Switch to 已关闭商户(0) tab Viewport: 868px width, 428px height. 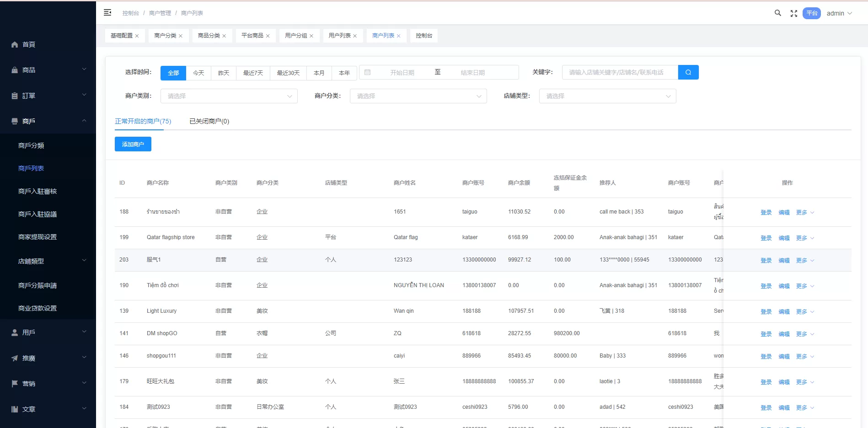click(209, 121)
